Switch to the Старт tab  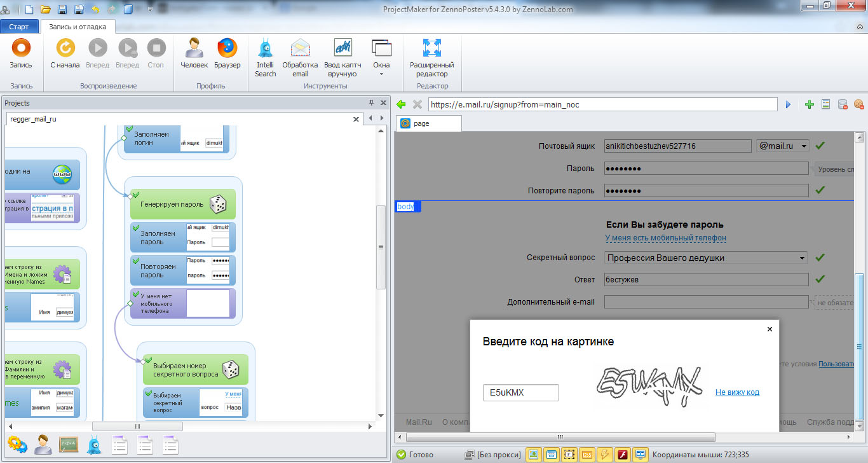pos(19,27)
